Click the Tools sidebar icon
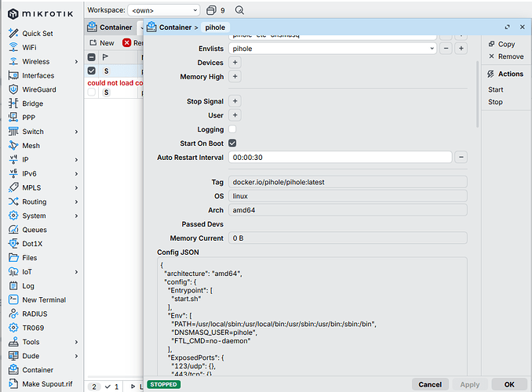Viewport: 532px width, 392px height. (13, 342)
